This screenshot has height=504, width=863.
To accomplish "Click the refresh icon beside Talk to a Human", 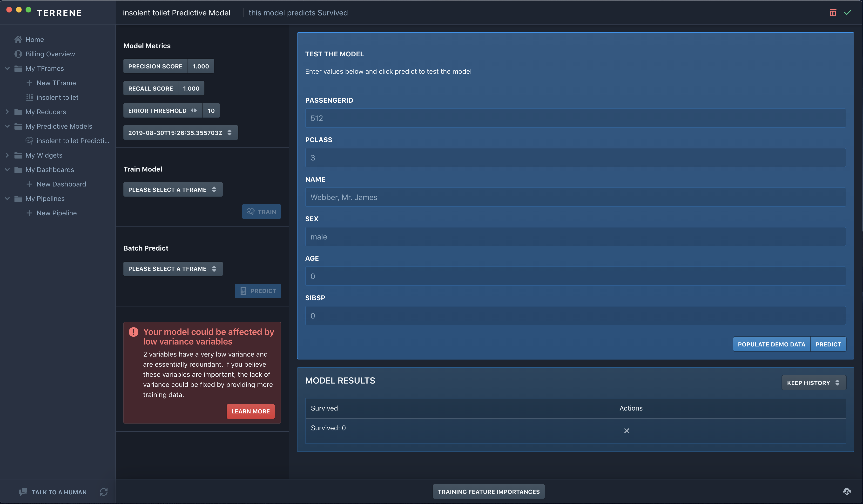I will [x=103, y=492].
